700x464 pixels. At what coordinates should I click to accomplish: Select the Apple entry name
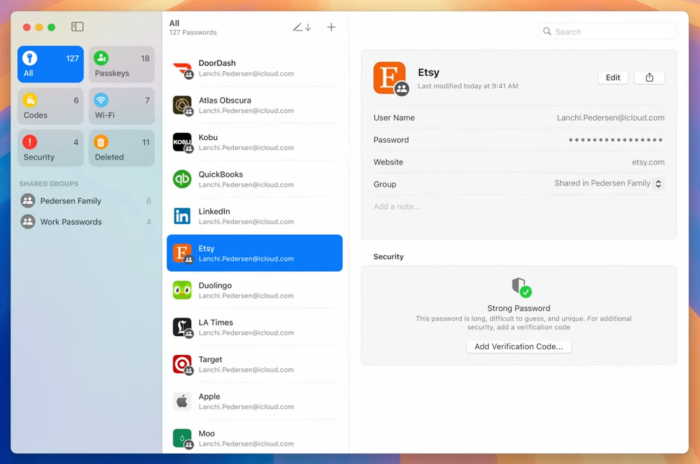coord(209,396)
